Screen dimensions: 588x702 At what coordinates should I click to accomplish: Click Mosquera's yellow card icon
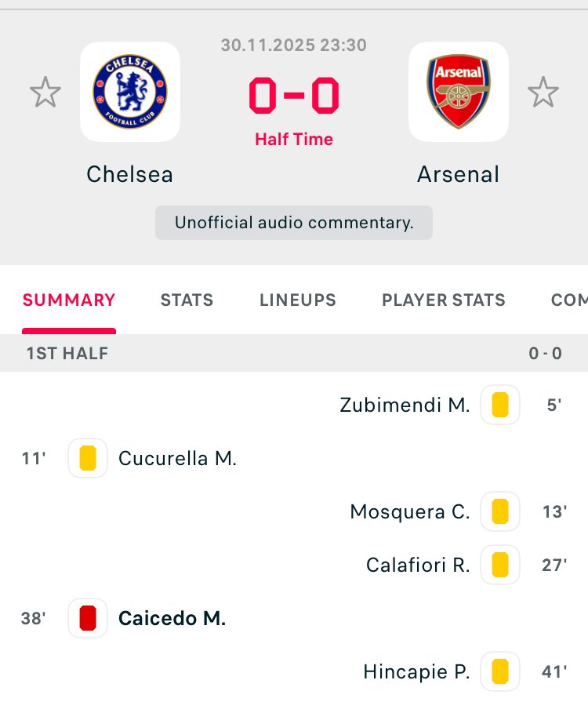500,511
